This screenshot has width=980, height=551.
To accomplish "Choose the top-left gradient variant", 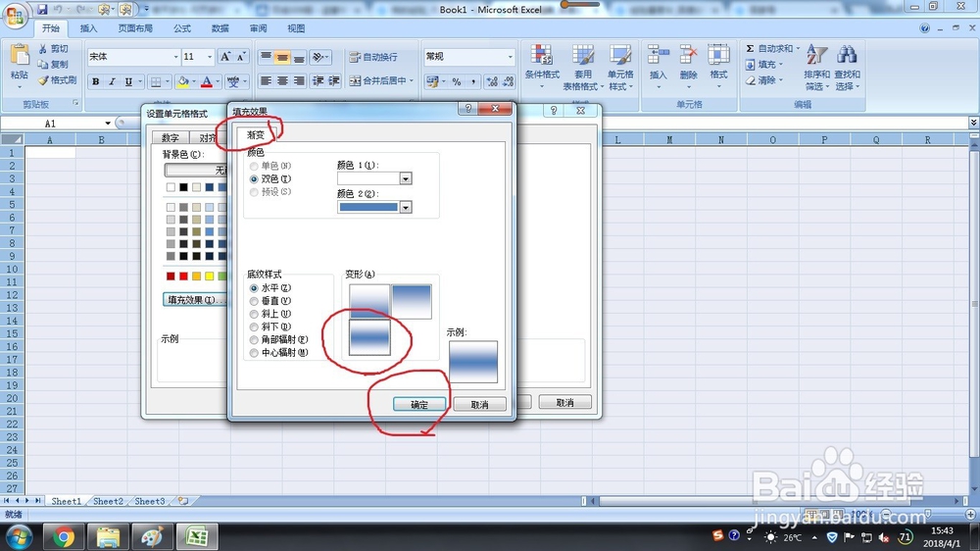I will pos(369,301).
